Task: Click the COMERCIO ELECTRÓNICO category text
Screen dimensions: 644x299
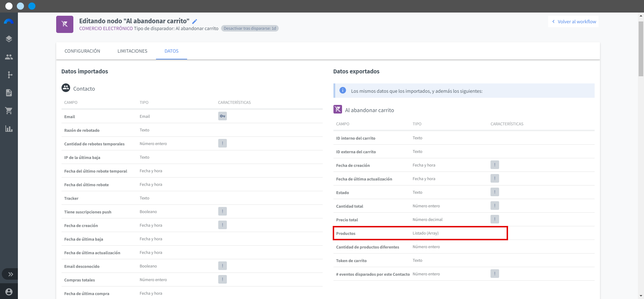Action: pyautogui.click(x=106, y=29)
